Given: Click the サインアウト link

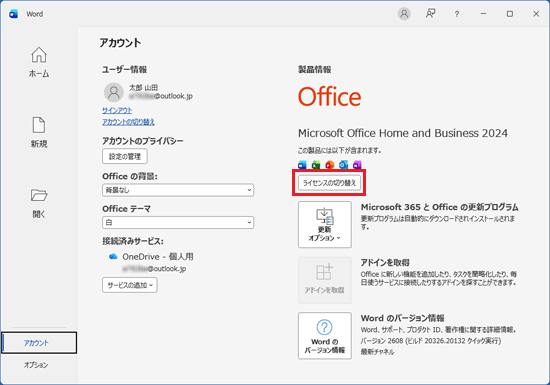Looking at the screenshot, I should click(117, 110).
